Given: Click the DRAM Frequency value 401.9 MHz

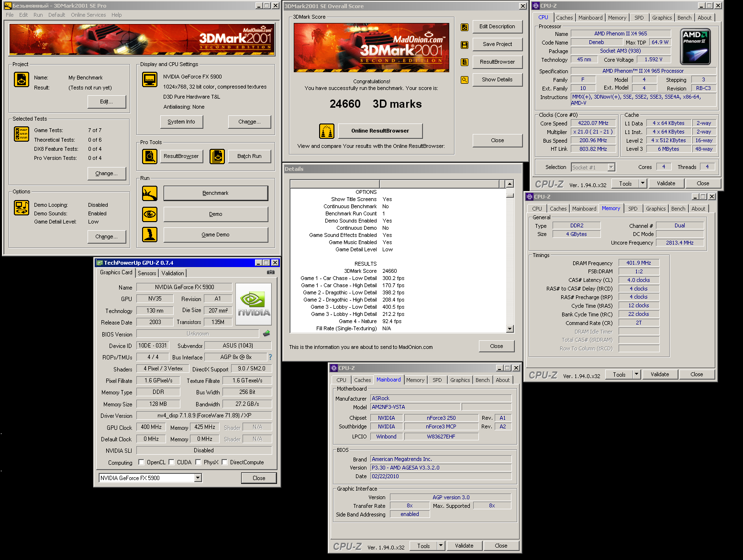Looking at the screenshot, I should point(639,263).
